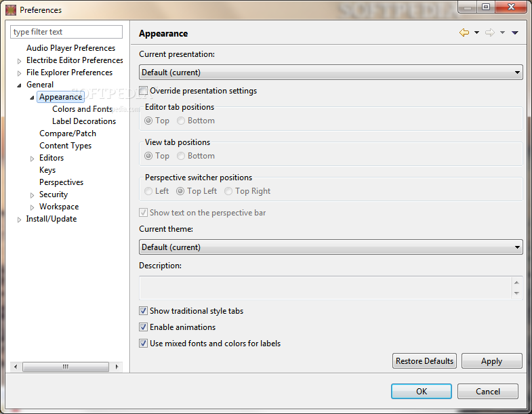Click the back navigation arrow icon

[464, 33]
